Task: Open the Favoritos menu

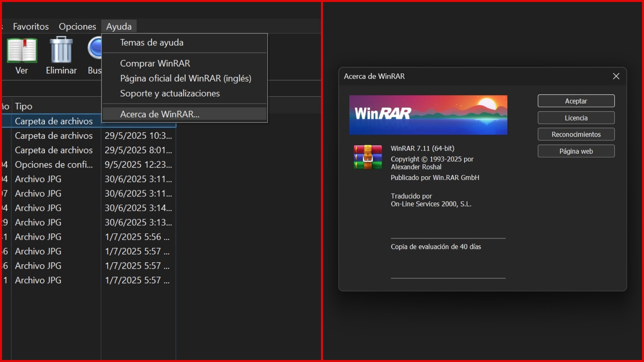Action: 31,26
